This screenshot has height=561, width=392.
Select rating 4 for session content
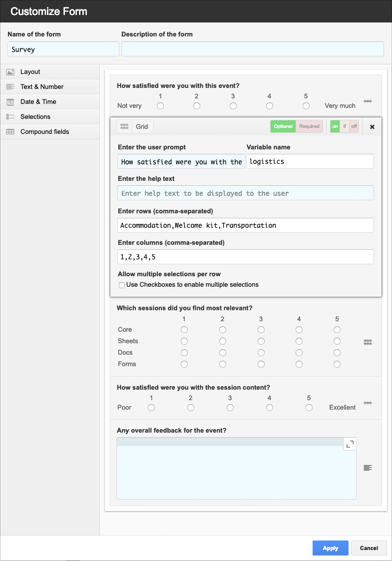click(270, 408)
